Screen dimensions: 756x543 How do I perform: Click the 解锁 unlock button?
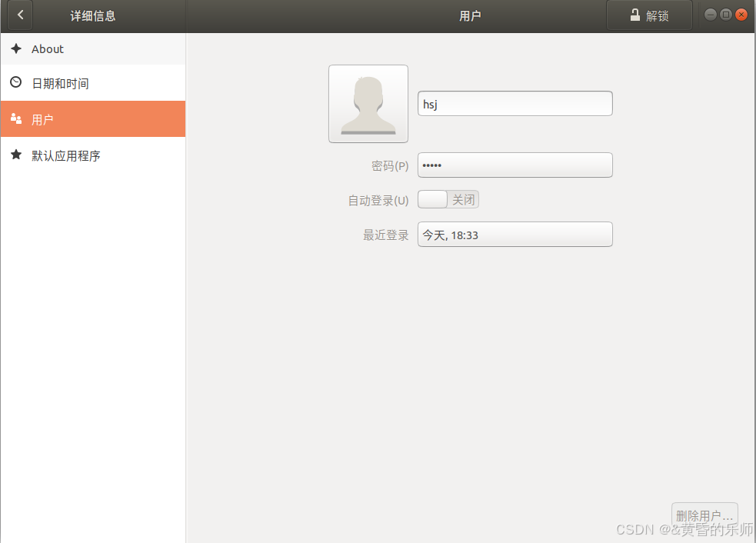tap(649, 15)
